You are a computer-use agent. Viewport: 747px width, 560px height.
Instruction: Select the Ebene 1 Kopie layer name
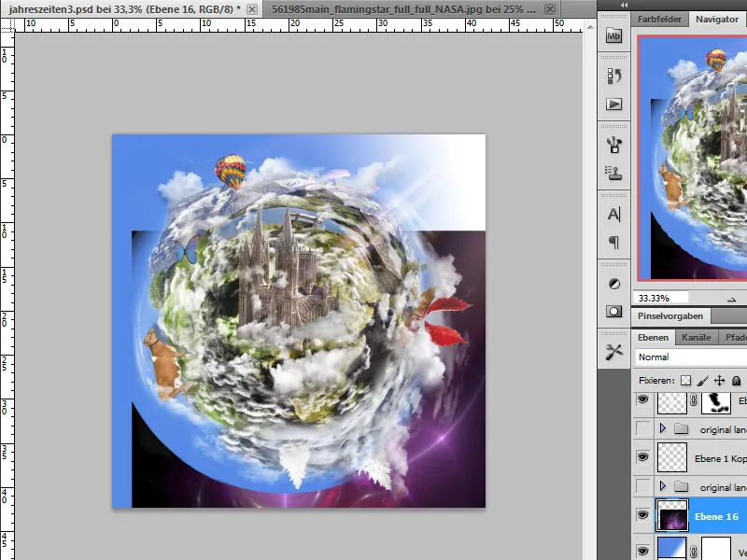pyautogui.click(x=721, y=458)
